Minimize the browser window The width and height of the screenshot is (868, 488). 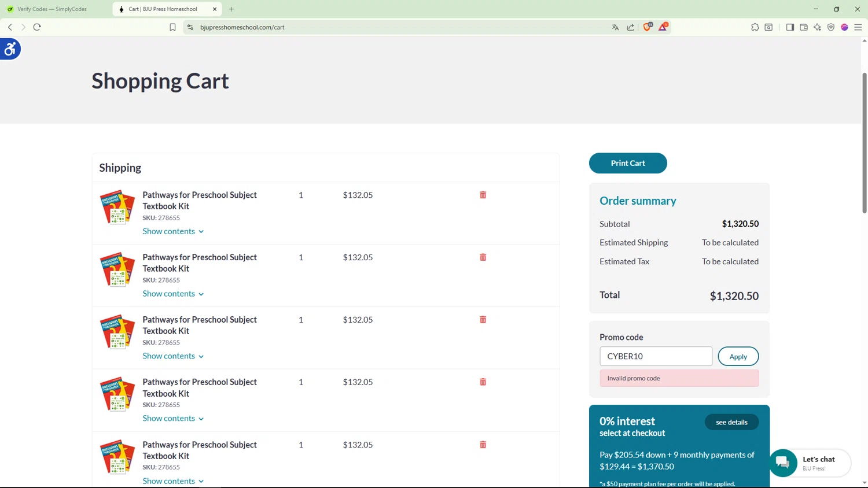click(x=816, y=9)
